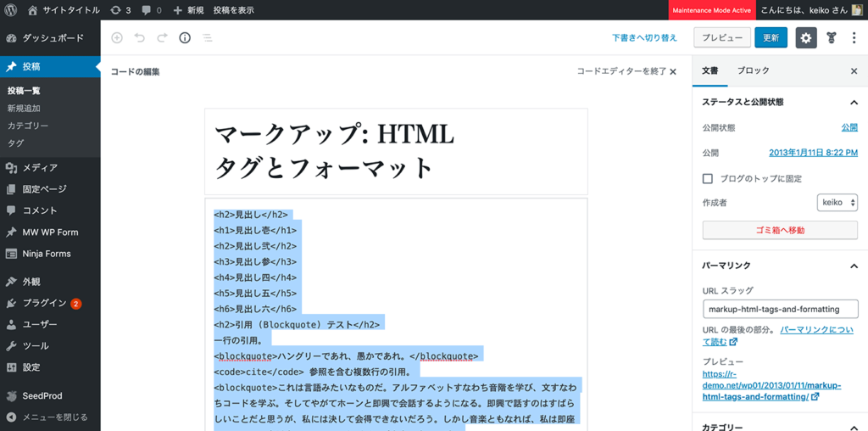Show content structure info icon
The height and width of the screenshot is (431, 868).
pos(185,37)
